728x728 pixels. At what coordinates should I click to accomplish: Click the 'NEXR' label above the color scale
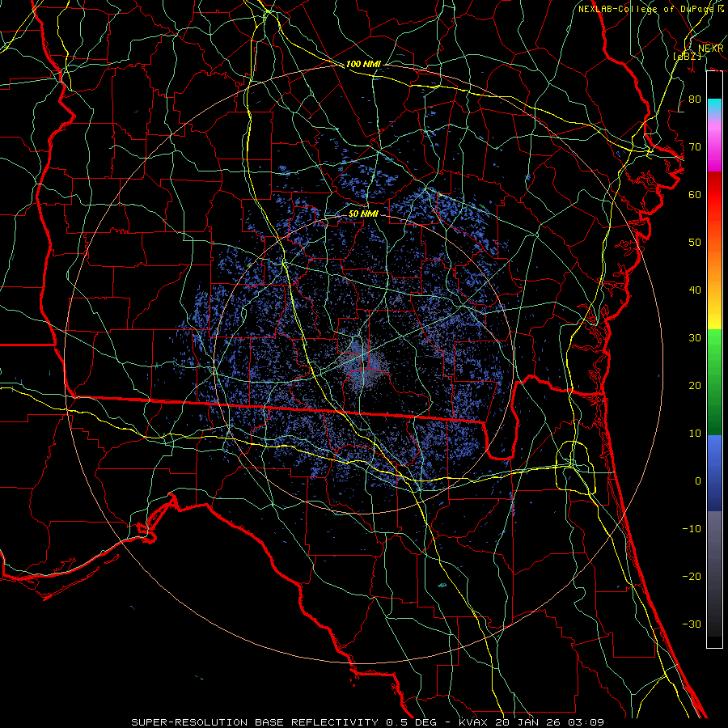tap(710, 49)
